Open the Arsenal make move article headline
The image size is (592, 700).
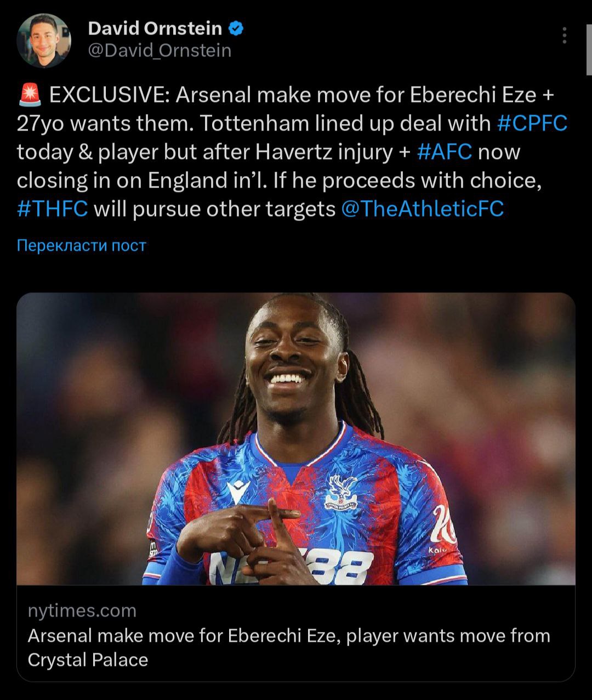(289, 647)
